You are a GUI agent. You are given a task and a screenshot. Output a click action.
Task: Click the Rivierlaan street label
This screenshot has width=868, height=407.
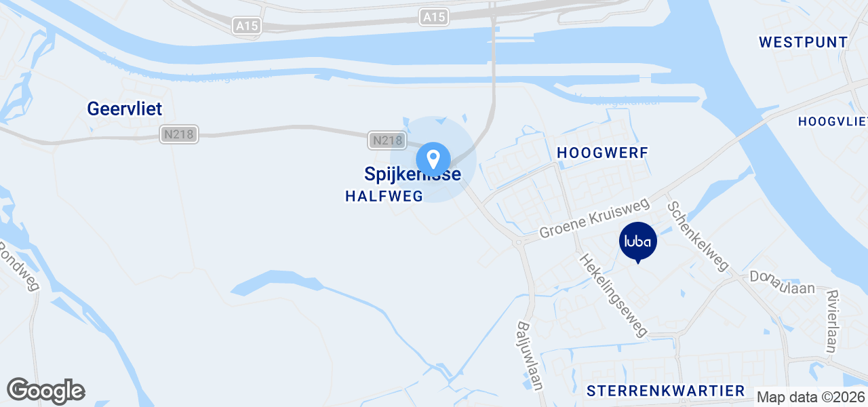831,322
